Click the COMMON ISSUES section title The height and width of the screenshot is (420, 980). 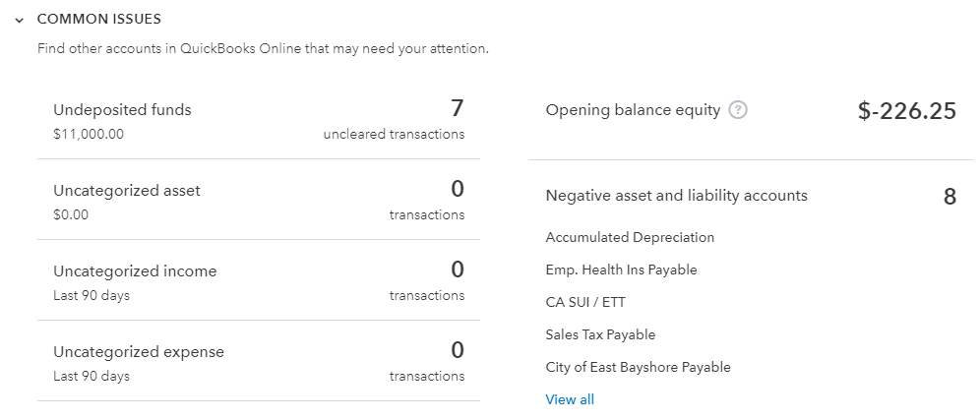pyautogui.click(x=98, y=20)
